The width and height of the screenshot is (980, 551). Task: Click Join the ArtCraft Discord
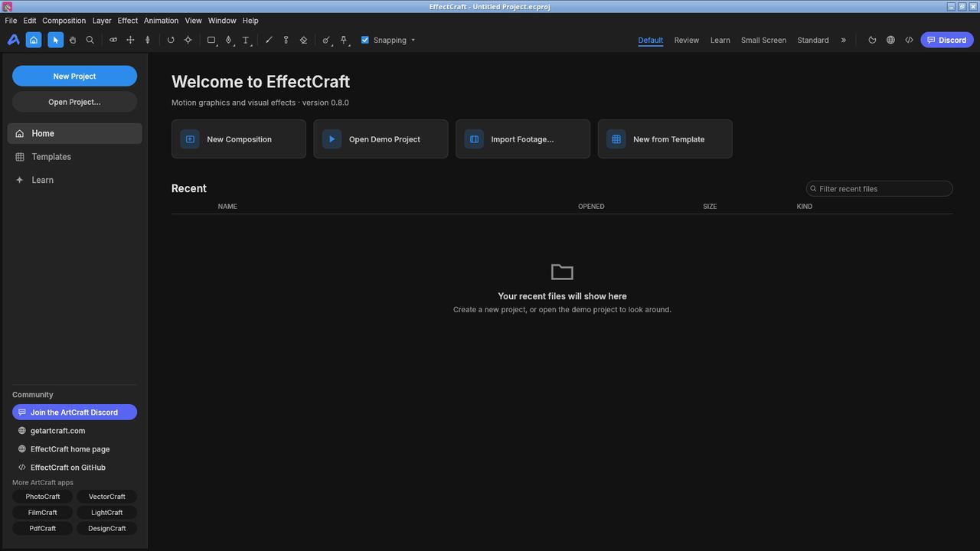74,412
